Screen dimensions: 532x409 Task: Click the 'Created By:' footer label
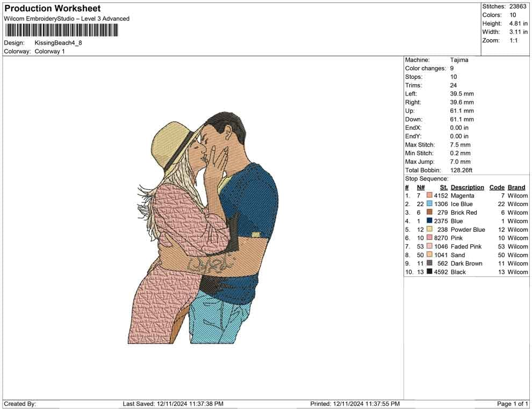click(20, 404)
